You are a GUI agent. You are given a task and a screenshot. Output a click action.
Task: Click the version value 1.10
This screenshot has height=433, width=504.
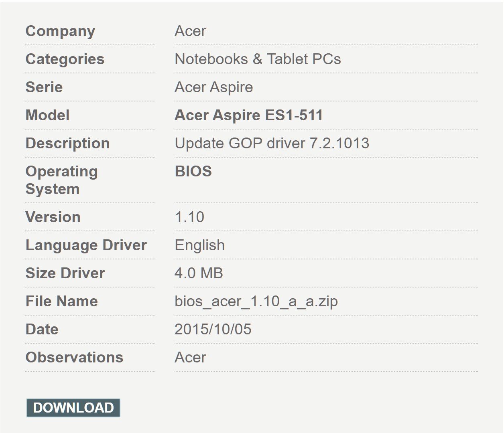189,217
